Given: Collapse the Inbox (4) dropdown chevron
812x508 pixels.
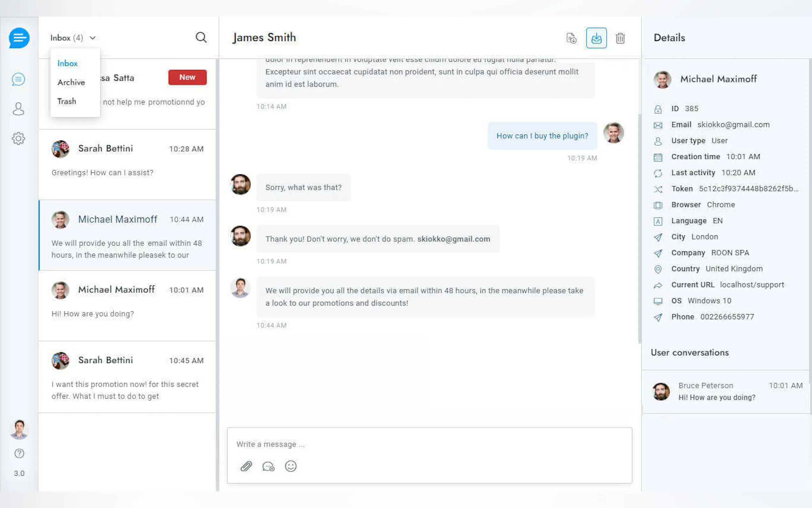Looking at the screenshot, I should (93, 38).
